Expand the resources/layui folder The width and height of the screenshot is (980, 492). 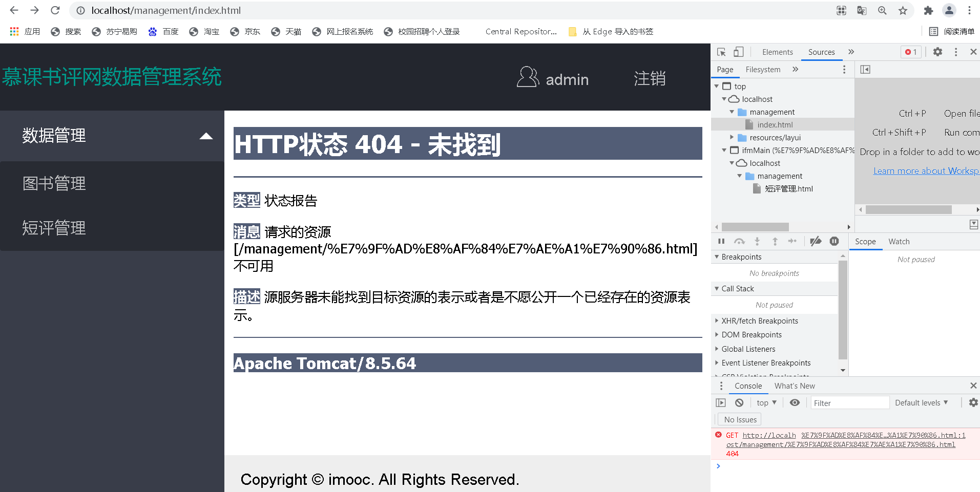(732, 137)
